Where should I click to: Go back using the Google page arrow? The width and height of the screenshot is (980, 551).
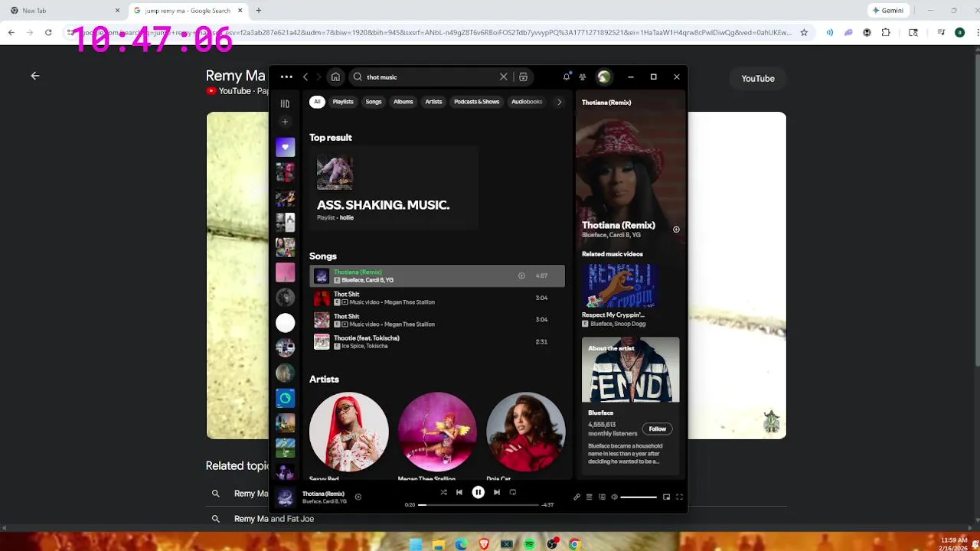35,76
